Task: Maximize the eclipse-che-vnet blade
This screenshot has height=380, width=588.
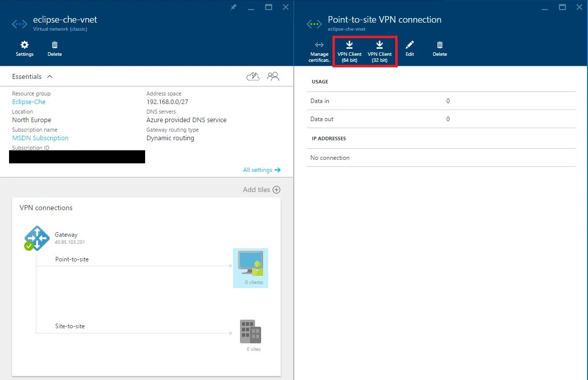Action: point(269,7)
